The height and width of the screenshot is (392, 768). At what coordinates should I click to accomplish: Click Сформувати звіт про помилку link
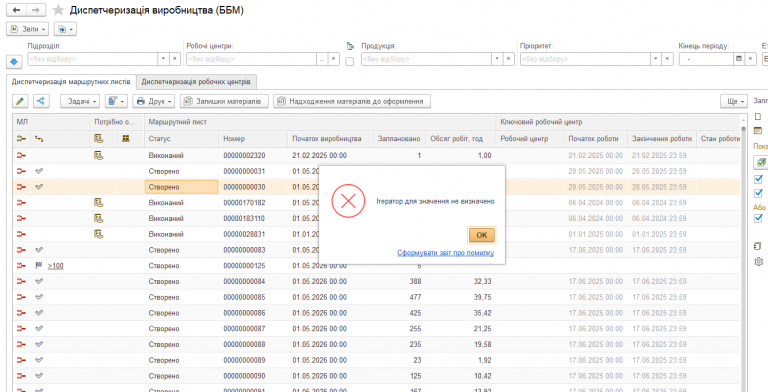446,253
